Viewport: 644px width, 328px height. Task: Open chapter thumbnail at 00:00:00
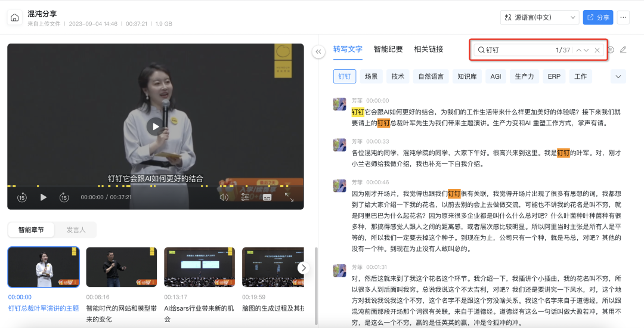pos(44,267)
